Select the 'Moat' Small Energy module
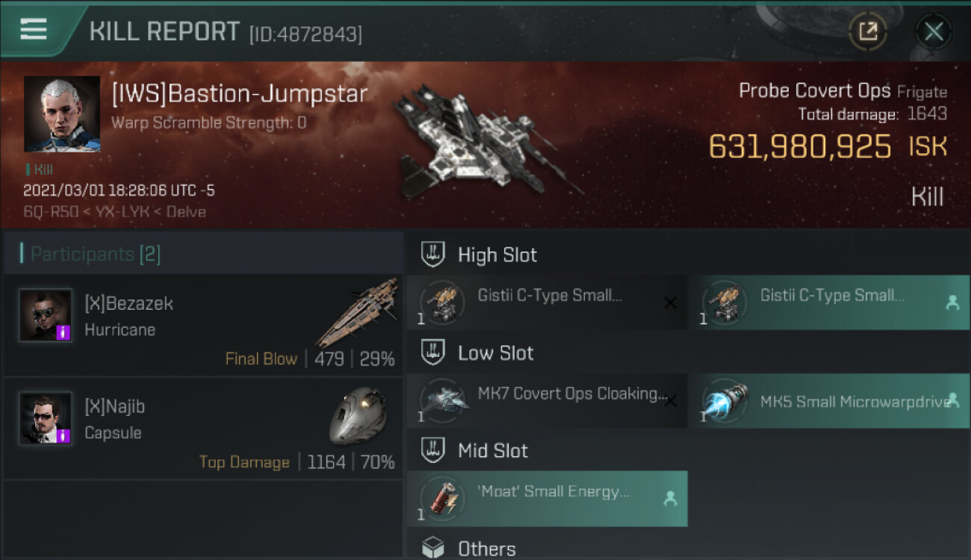This screenshot has width=971, height=560. [547, 499]
